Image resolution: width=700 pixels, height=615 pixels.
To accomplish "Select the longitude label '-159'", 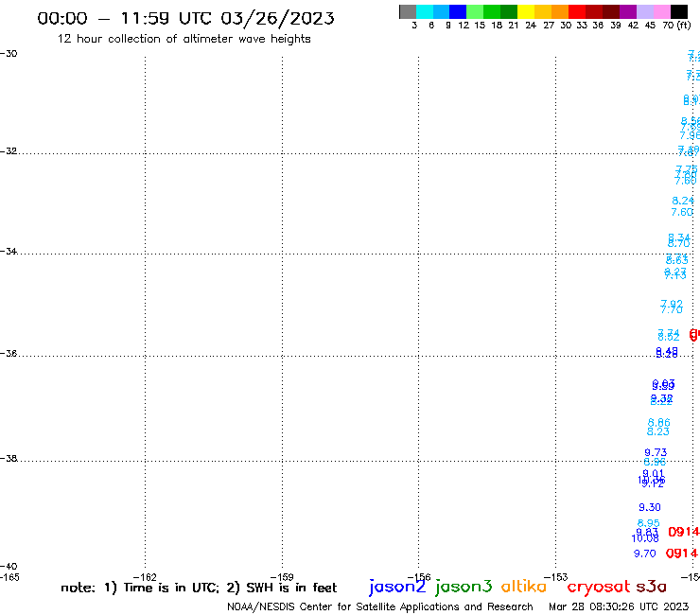I will point(282,577).
